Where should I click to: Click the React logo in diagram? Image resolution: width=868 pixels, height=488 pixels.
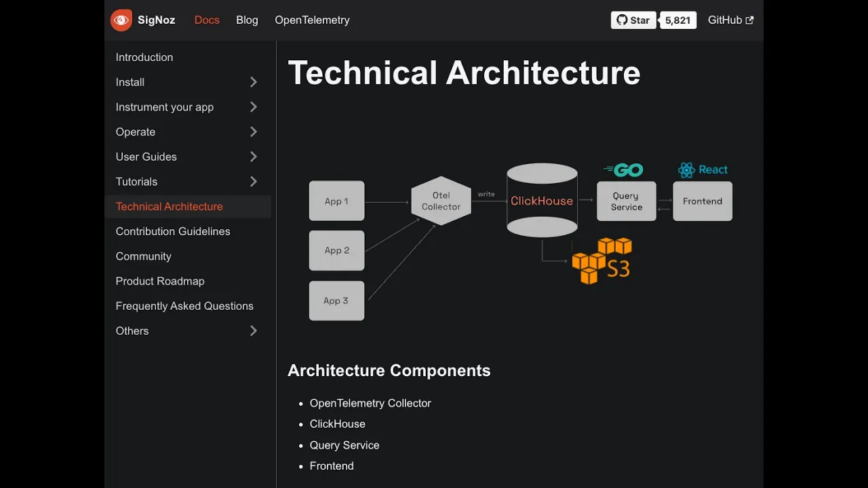(x=703, y=169)
